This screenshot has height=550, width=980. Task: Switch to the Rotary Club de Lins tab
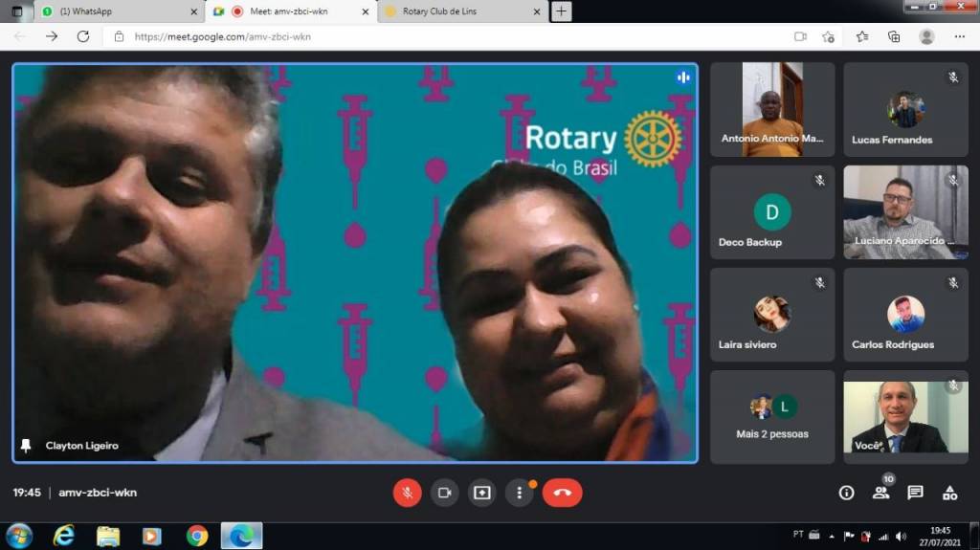tap(459, 11)
